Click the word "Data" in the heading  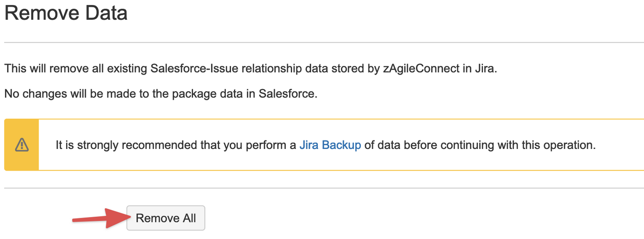point(106,13)
